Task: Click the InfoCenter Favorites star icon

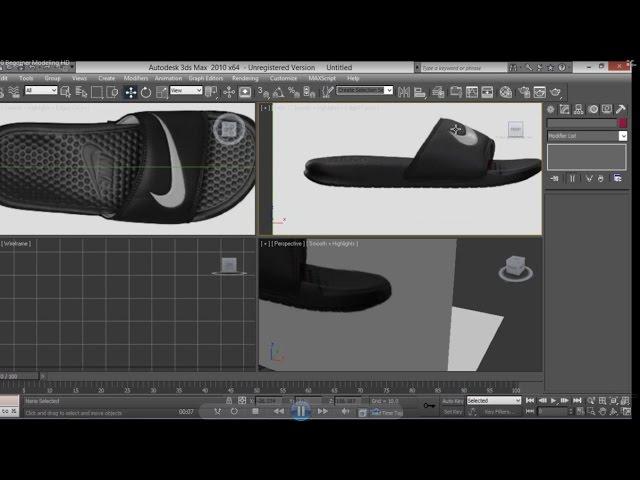Action: 551,67
